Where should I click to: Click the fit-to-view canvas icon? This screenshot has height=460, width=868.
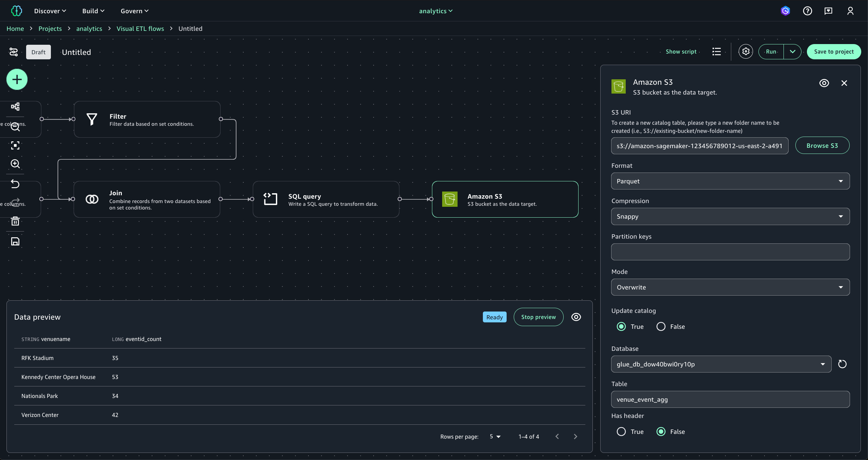tap(15, 145)
